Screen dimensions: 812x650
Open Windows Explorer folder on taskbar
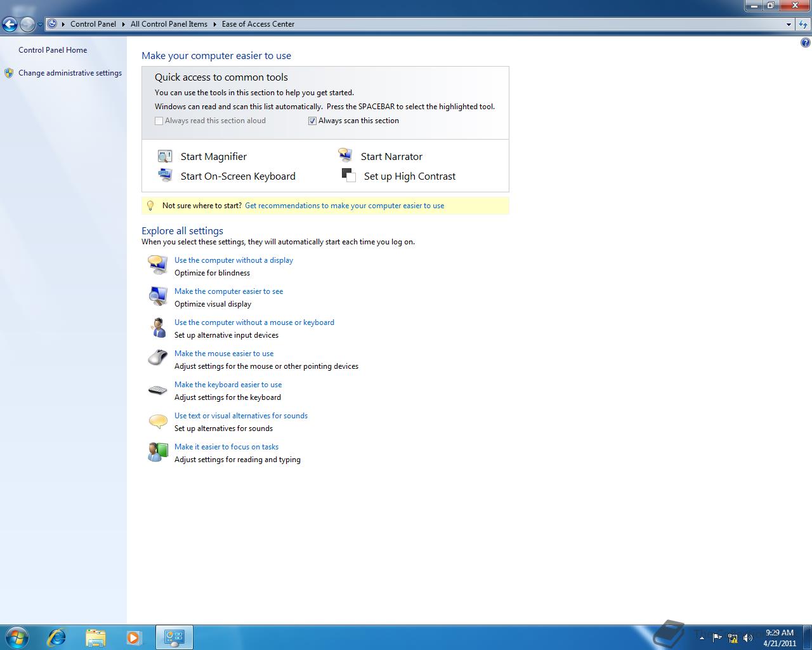point(95,637)
